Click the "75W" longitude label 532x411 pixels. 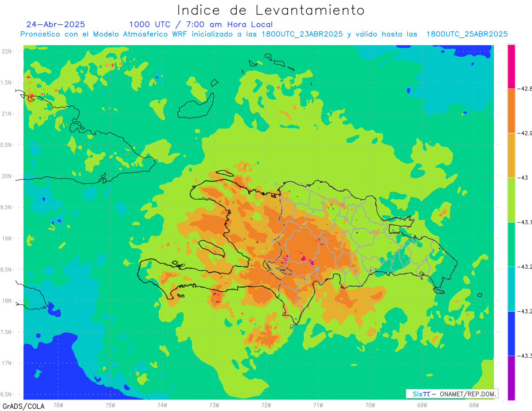[110, 405]
